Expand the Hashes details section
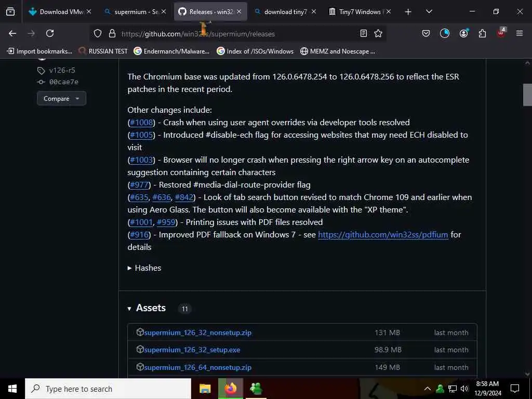Viewport: 532px width, 399px height. click(144, 268)
